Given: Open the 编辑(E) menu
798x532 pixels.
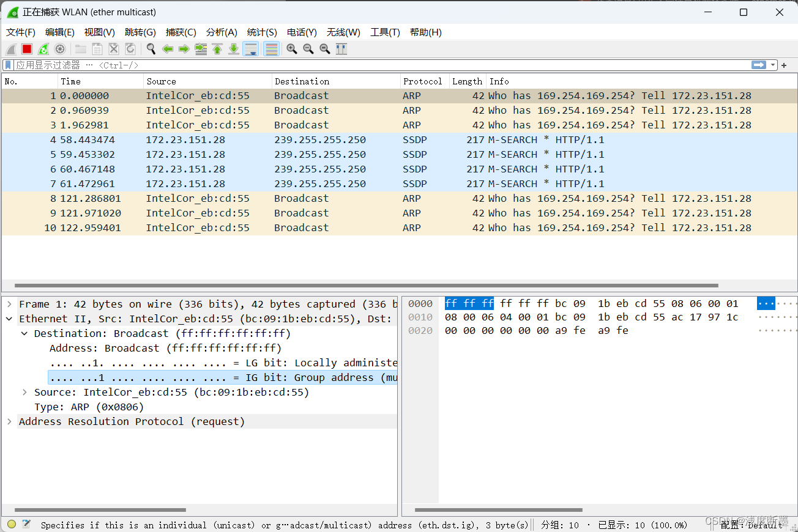Looking at the screenshot, I should tap(60, 32).
